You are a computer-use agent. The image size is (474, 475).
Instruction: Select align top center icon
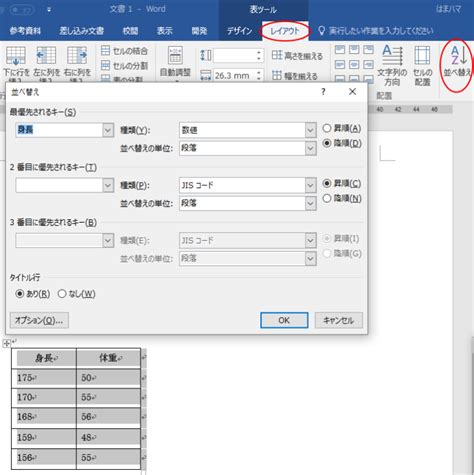click(x=354, y=50)
